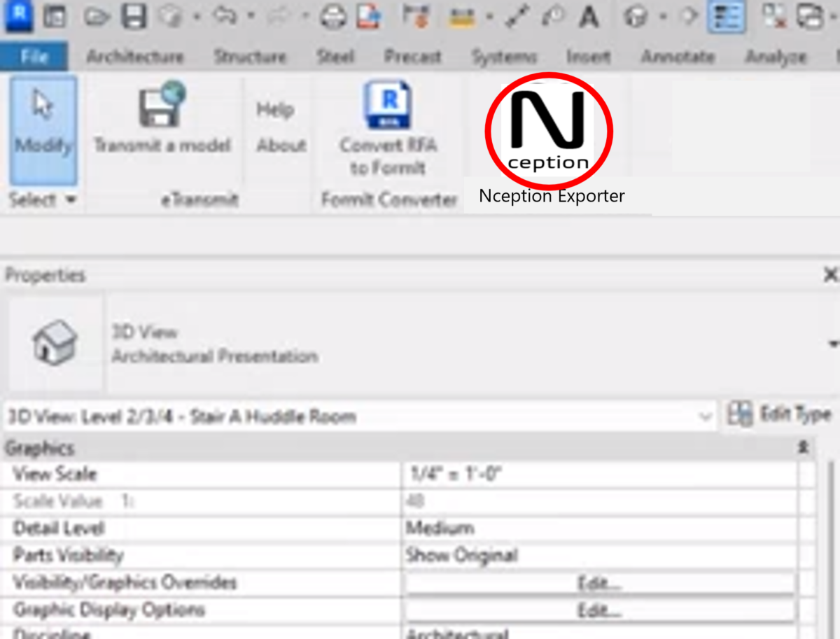
Task: Collapse the Graphics properties section
Action: point(805,448)
